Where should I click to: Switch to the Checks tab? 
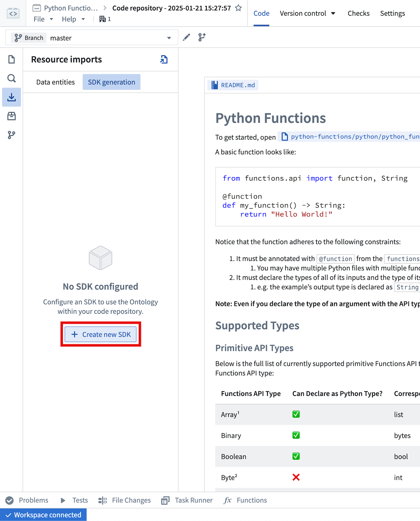[x=358, y=13]
